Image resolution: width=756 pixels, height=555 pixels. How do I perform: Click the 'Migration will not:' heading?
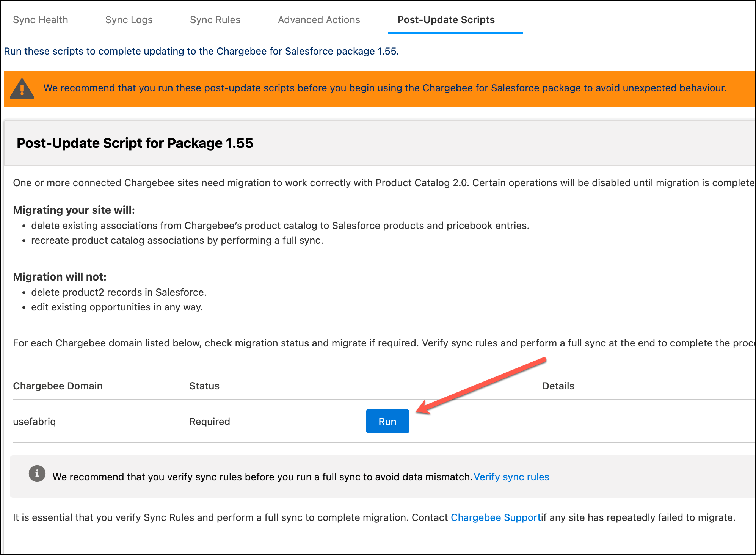tap(60, 277)
